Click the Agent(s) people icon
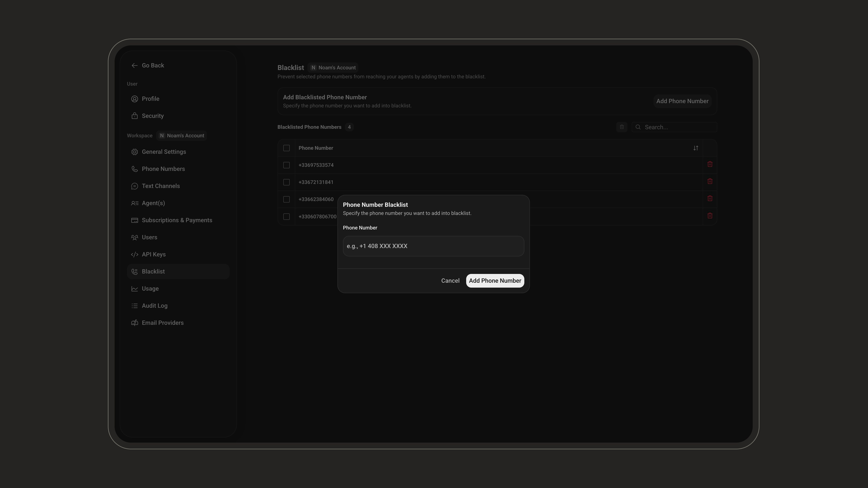The width and height of the screenshot is (868, 488). [x=134, y=203]
